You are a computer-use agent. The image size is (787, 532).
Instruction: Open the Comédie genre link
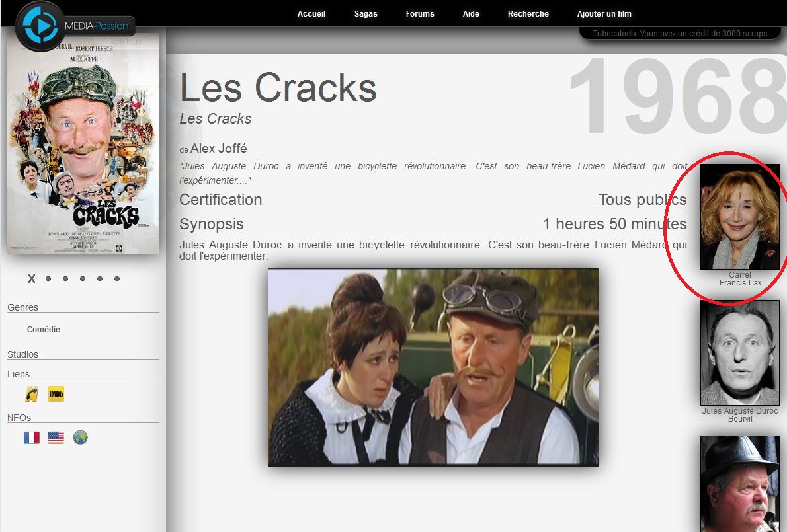point(44,329)
